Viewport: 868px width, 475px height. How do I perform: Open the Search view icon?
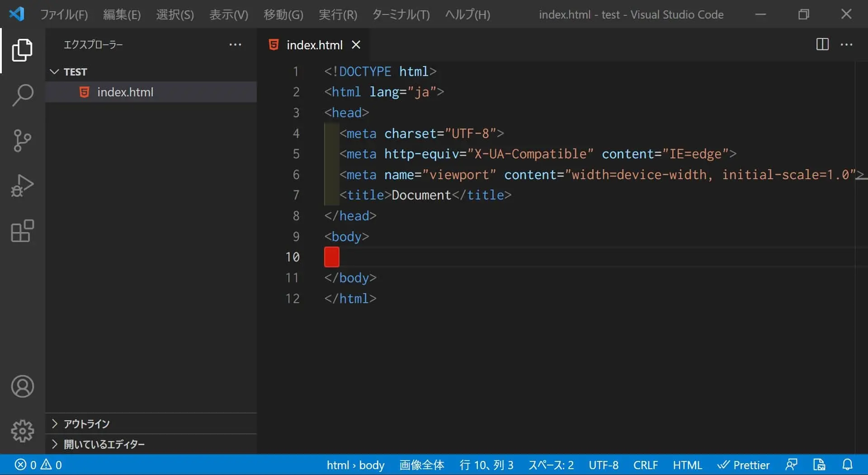pos(22,95)
